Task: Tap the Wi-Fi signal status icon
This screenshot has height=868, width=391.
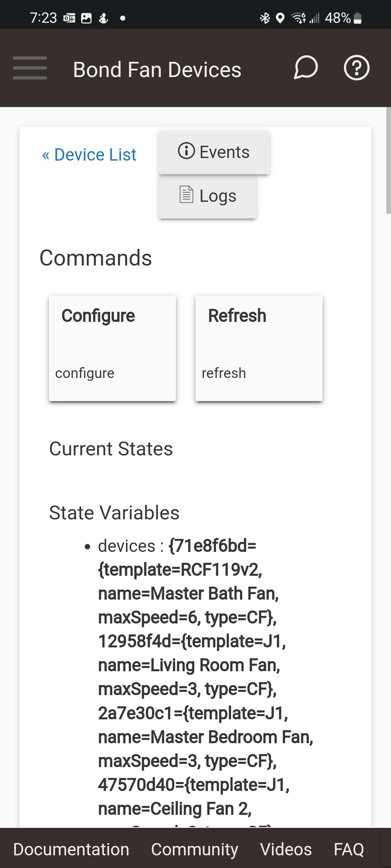Action: (x=299, y=18)
